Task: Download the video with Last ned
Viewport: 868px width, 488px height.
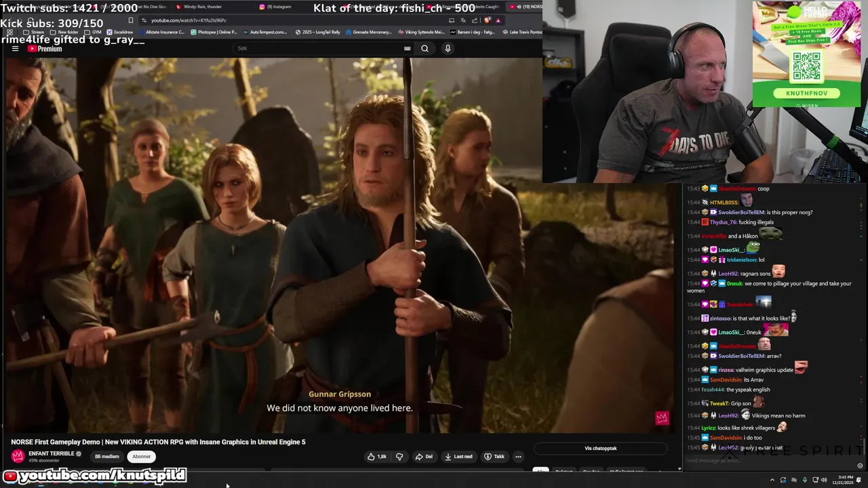Action: tap(459, 457)
